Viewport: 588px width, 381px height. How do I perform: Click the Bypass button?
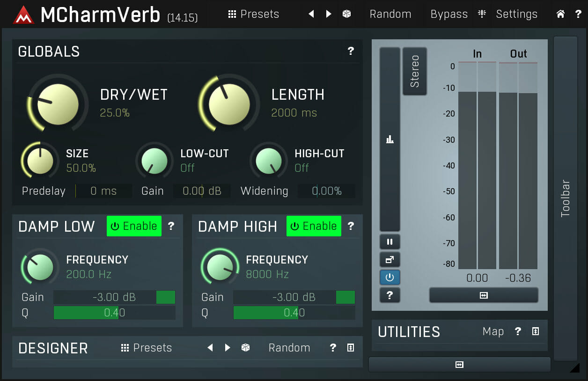pyautogui.click(x=449, y=14)
